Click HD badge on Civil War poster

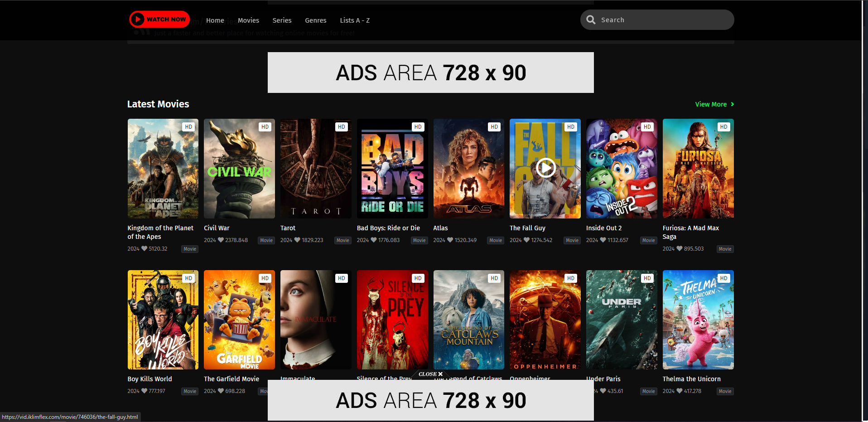tap(265, 127)
